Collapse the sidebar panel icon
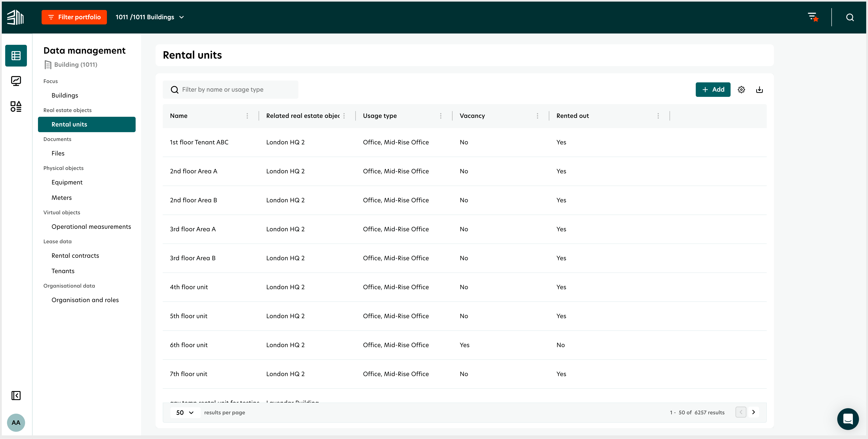 pyautogui.click(x=16, y=396)
